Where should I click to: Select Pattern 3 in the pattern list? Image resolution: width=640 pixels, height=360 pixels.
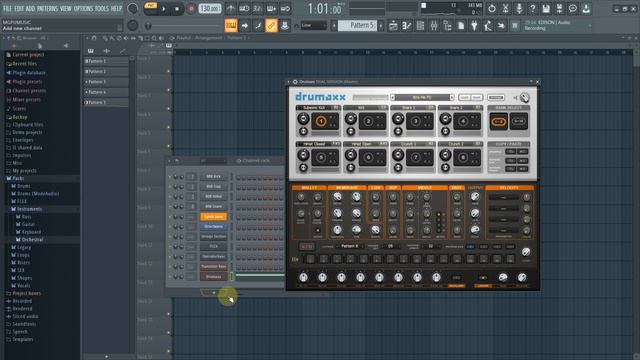[x=106, y=82]
